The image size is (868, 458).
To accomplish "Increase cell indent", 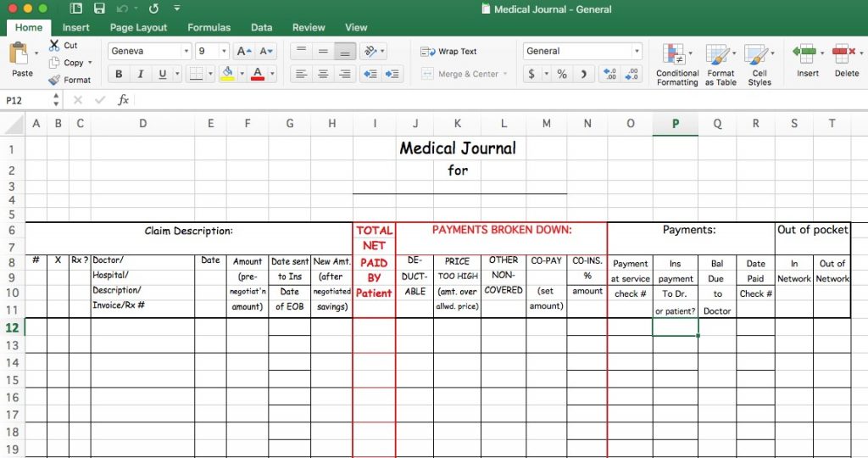I will coord(392,74).
